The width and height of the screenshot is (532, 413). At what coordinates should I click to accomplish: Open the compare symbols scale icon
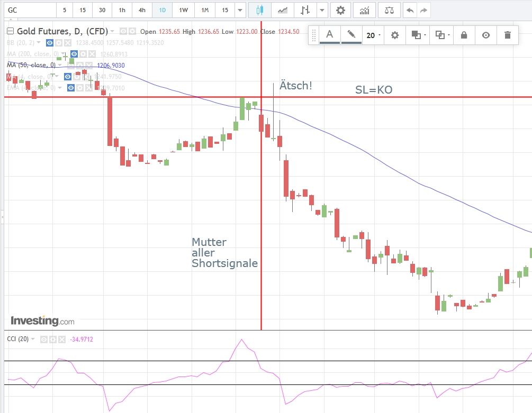[389, 10]
